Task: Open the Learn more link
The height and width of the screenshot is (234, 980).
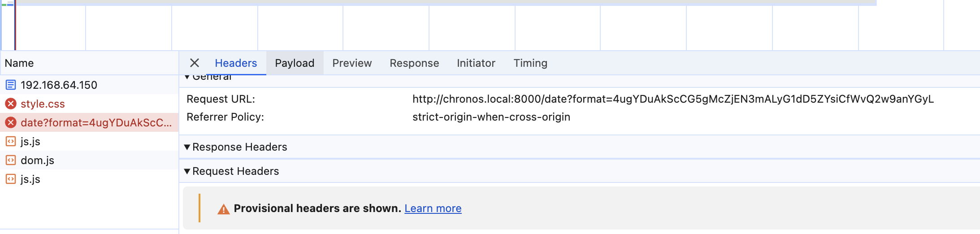Action: [x=433, y=208]
